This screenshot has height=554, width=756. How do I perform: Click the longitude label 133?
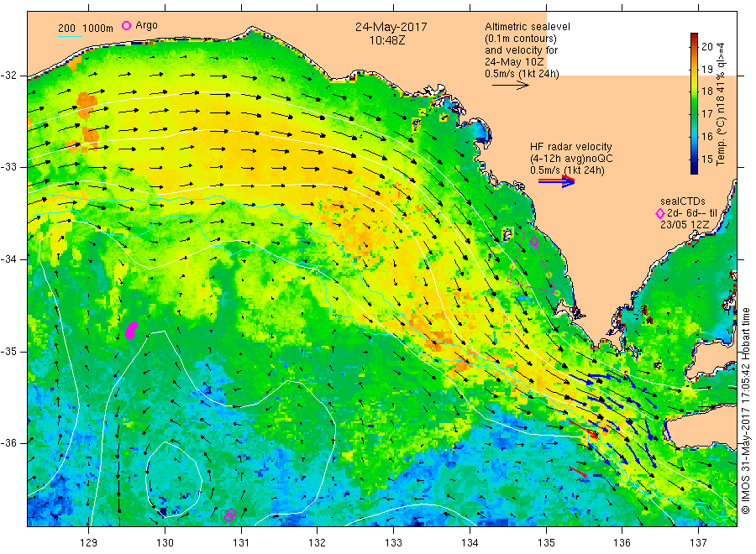click(393, 543)
